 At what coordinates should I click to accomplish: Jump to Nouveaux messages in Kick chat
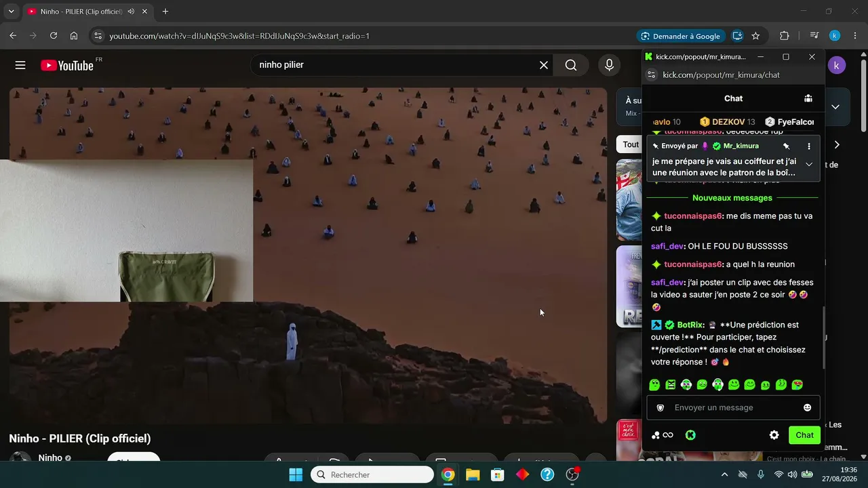pyautogui.click(x=732, y=198)
